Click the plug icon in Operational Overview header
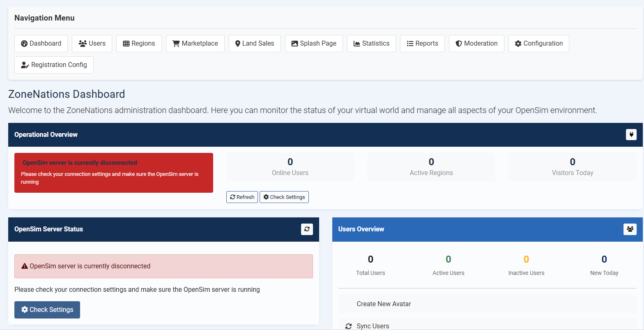The height and width of the screenshot is (330, 644). click(631, 134)
